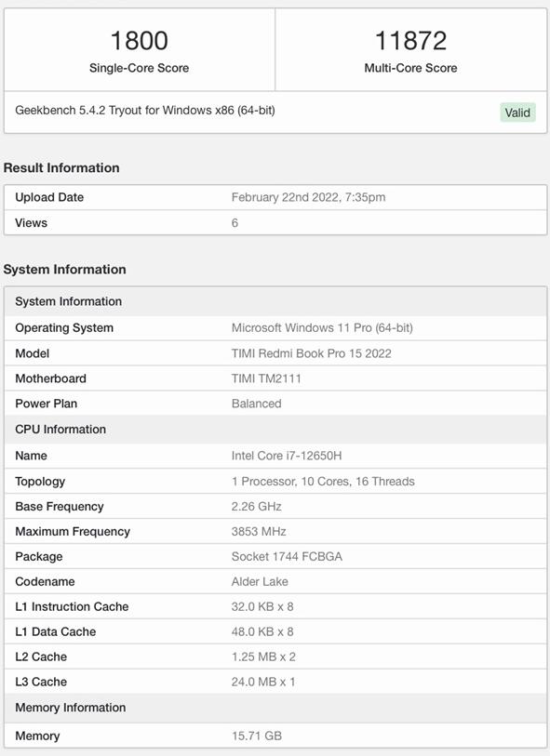Click the TIMI TM2111 motherboard value
550x756 pixels.
(x=266, y=378)
